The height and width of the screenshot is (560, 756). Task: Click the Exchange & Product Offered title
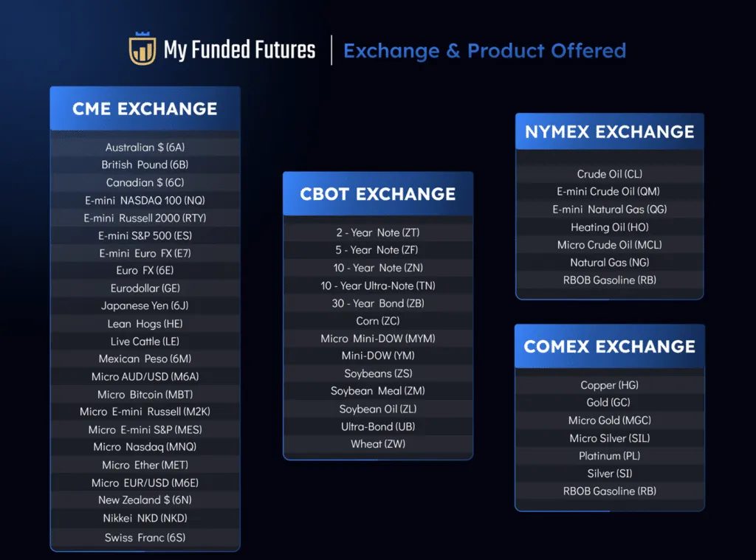tap(484, 51)
